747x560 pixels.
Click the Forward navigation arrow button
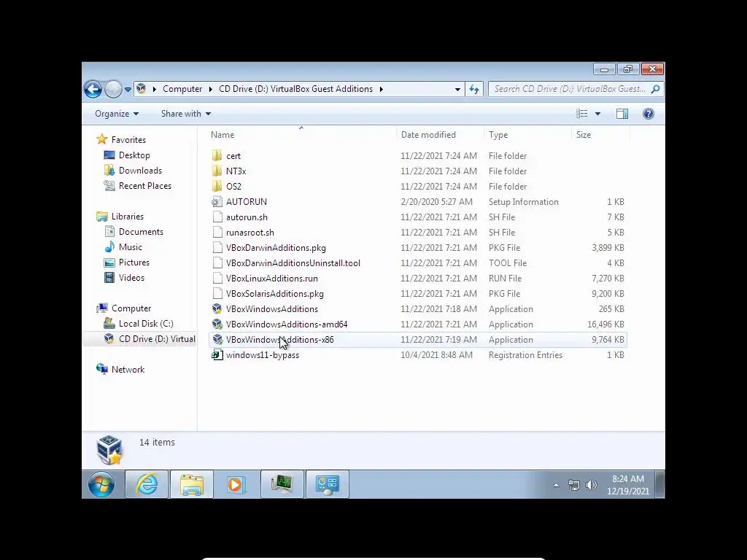(x=113, y=89)
